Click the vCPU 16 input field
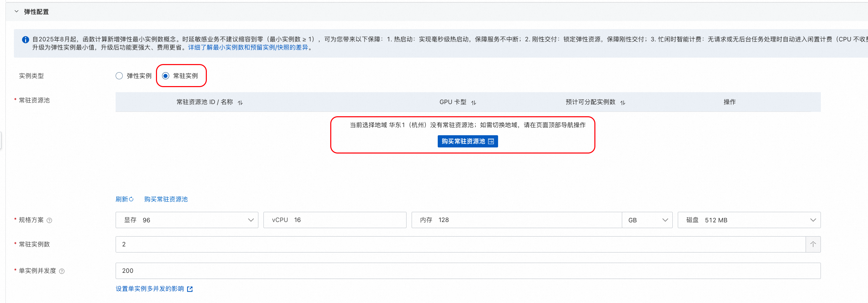868x303 pixels. (335, 220)
